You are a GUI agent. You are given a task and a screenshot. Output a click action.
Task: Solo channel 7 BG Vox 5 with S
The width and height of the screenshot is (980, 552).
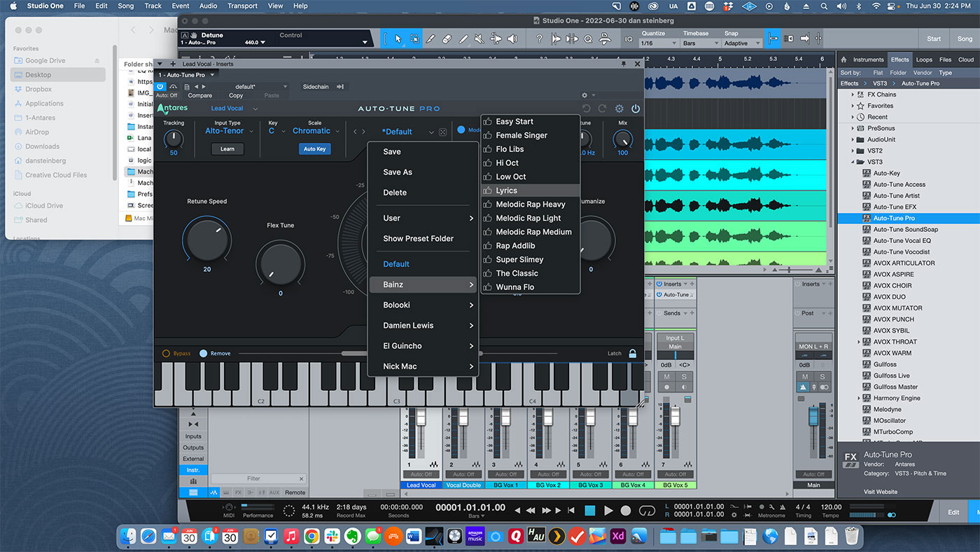[x=684, y=377]
